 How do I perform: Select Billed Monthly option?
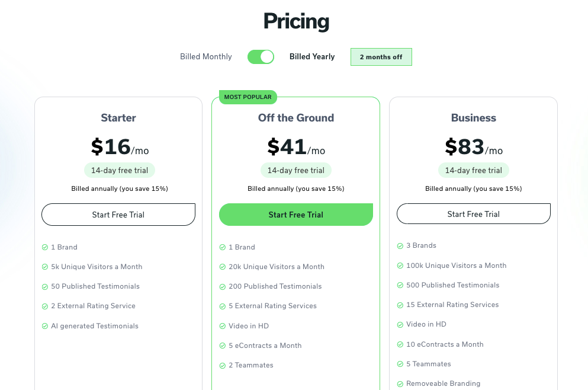point(206,57)
